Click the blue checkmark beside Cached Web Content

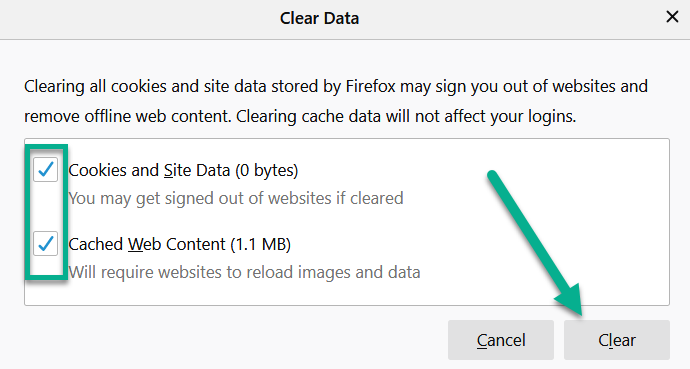[46, 243]
